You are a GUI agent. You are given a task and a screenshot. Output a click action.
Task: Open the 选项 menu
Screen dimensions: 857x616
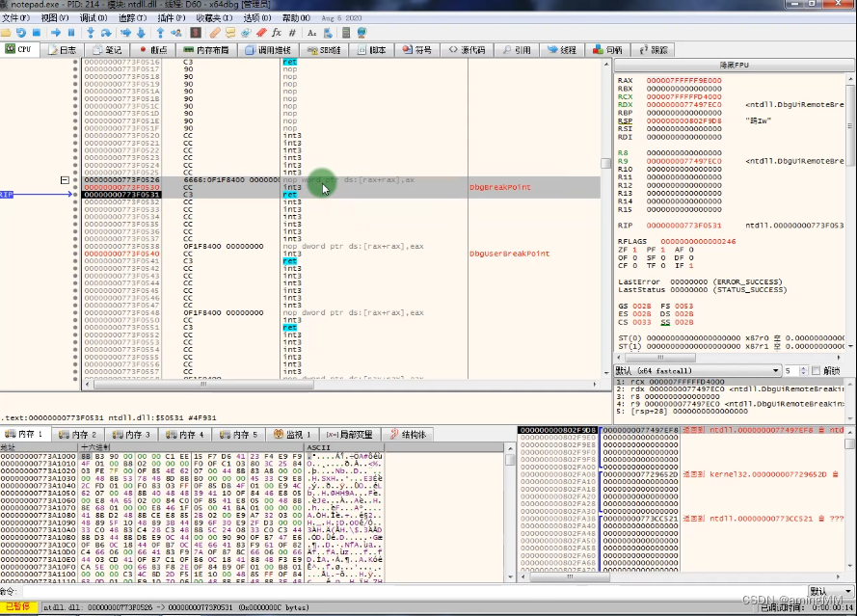click(x=256, y=18)
